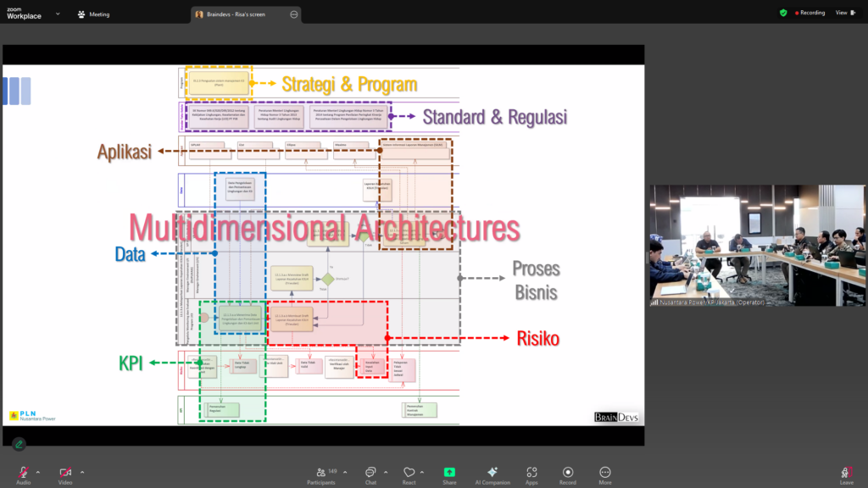Expand the audio settings arrow
The image size is (868, 488).
(x=38, y=472)
